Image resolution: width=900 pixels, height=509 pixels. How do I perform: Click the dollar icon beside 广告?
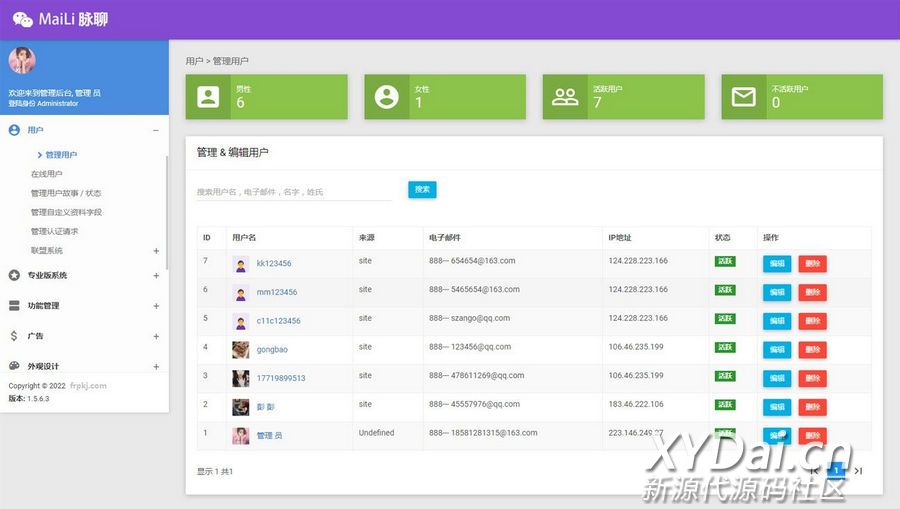[14, 336]
